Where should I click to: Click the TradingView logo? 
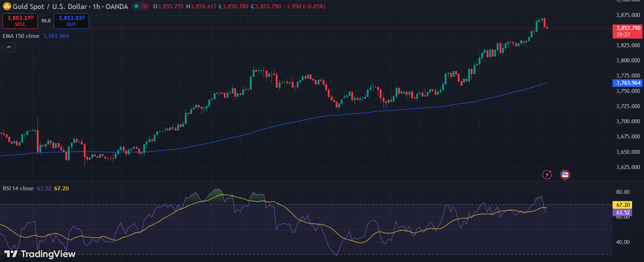point(40,254)
